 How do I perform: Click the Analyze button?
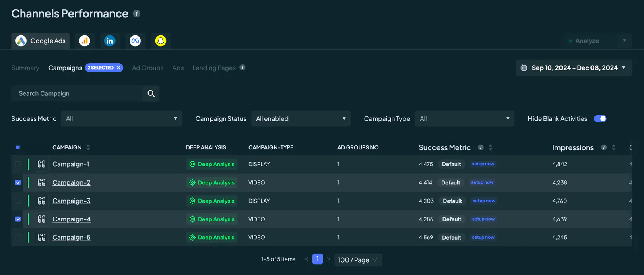pyautogui.click(x=583, y=41)
